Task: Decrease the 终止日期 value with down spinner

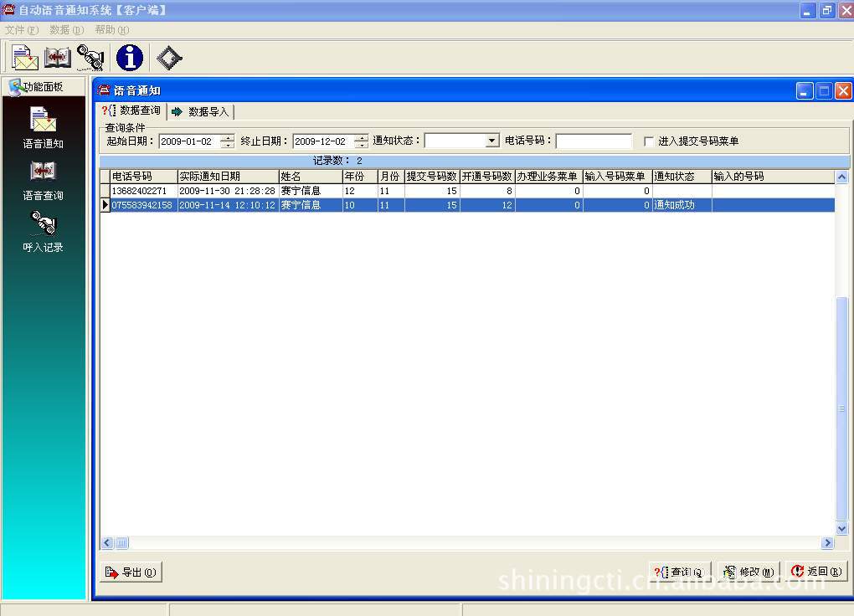Action: coord(361,145)
